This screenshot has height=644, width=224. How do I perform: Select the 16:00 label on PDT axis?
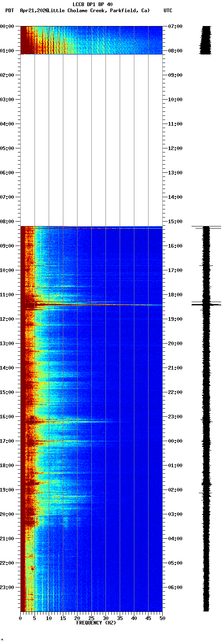pyautogui.click(x=7, y=417)
